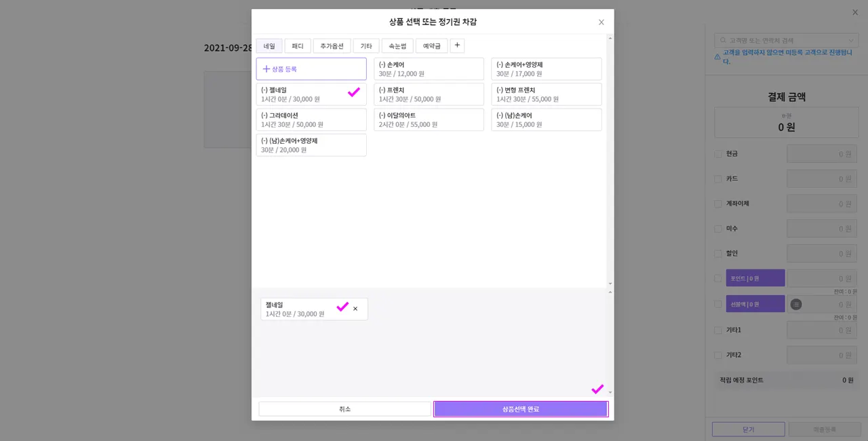Click the checkmark on the 젤네일 product card
The height and width of the screenshot is (441, 868).
(353, 93)
